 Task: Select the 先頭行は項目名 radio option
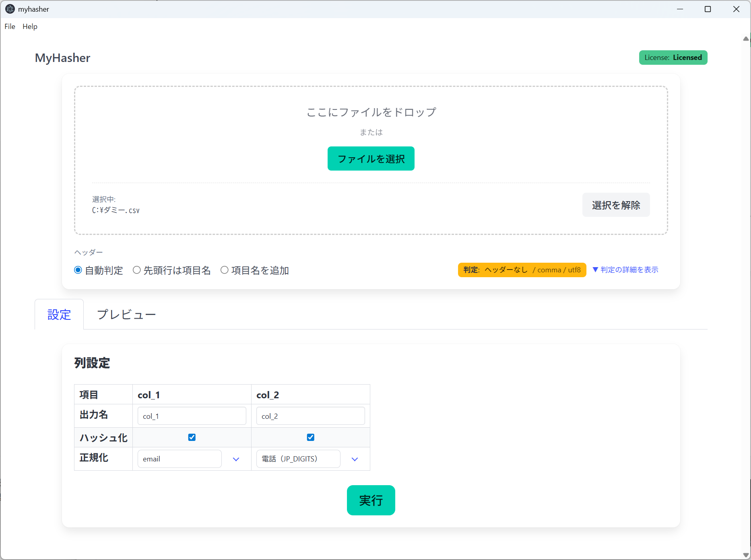[137, 270]
